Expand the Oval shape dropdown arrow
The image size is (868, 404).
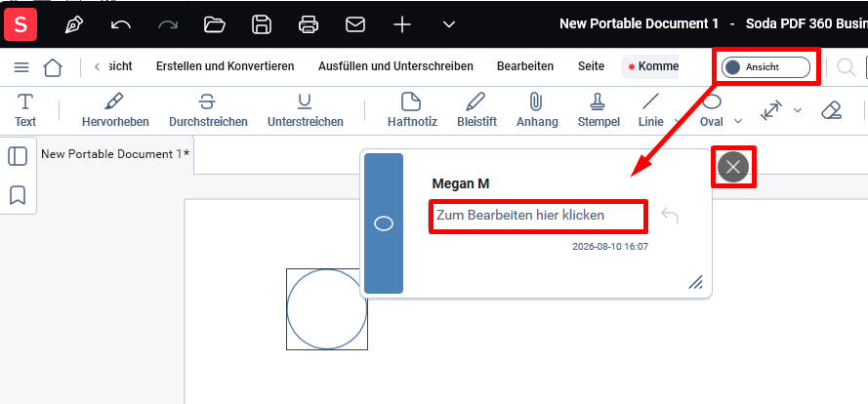point(738,121)
